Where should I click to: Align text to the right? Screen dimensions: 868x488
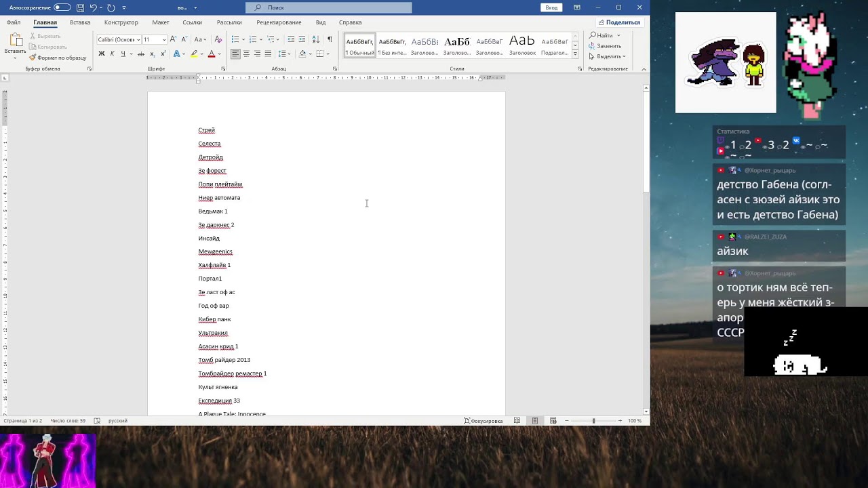(257, 54)
